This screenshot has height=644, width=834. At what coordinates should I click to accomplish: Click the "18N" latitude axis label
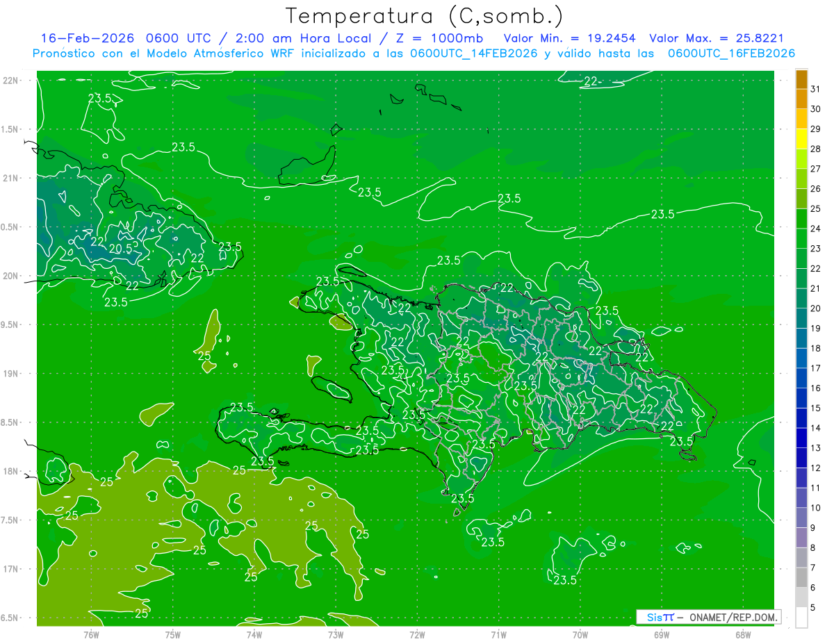[12, 471]
